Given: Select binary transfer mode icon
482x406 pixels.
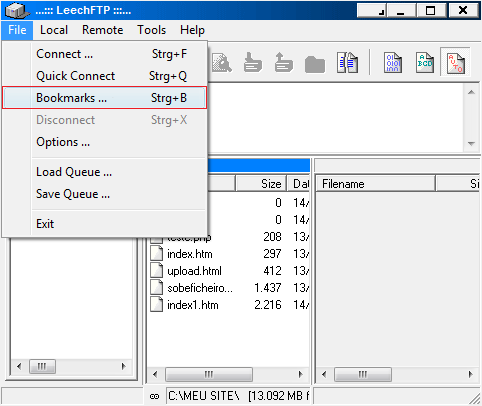Looking at the screenshot, I should coord(393,62).
